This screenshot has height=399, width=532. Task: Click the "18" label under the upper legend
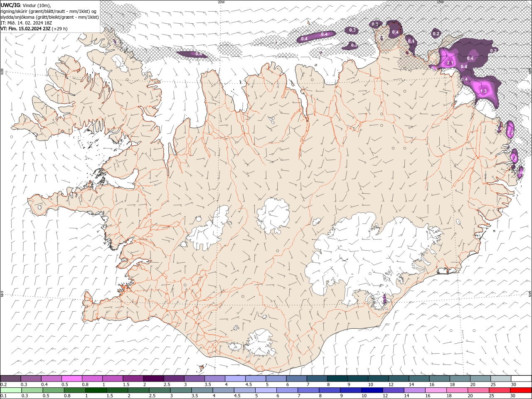(452, 384)
